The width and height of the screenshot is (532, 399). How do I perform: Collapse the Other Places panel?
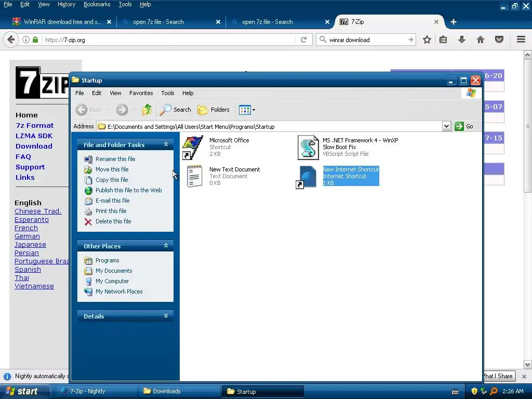(166, 246)
